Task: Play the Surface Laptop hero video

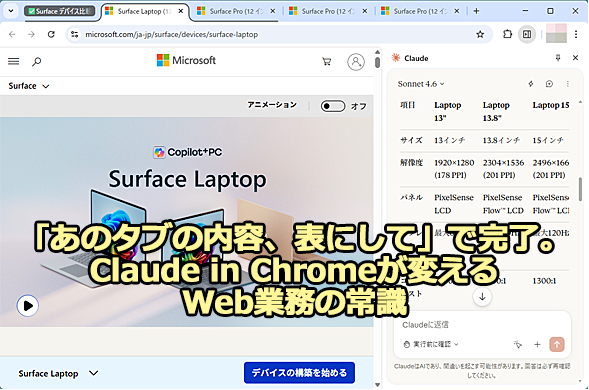Action: pos(28,306)
